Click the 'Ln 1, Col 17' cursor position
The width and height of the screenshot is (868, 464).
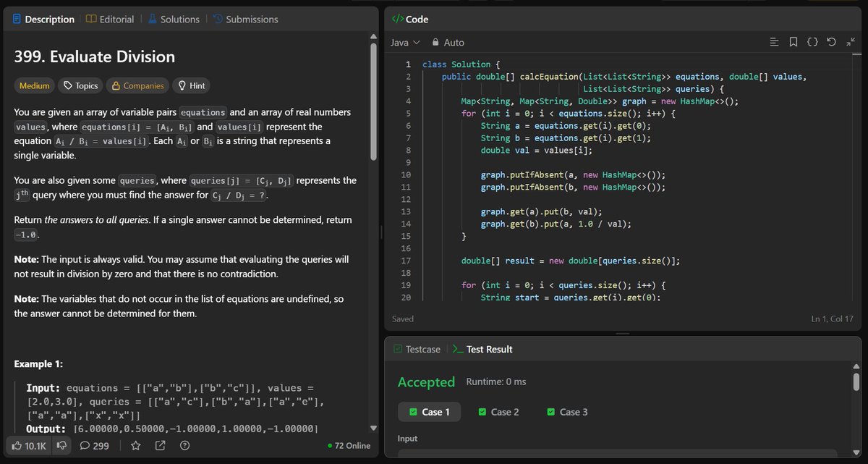[833, 319]
